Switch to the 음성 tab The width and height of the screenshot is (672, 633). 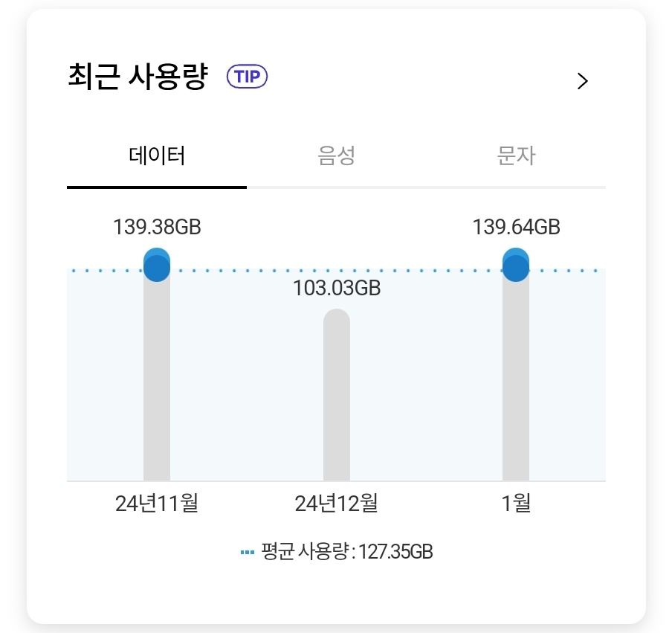click(337, 155)
